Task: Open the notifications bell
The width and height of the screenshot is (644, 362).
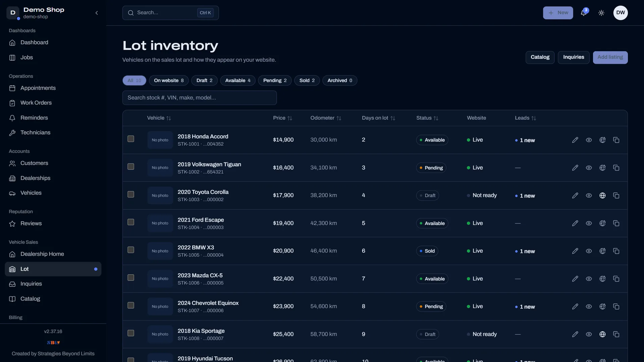Action: point(584,13)
